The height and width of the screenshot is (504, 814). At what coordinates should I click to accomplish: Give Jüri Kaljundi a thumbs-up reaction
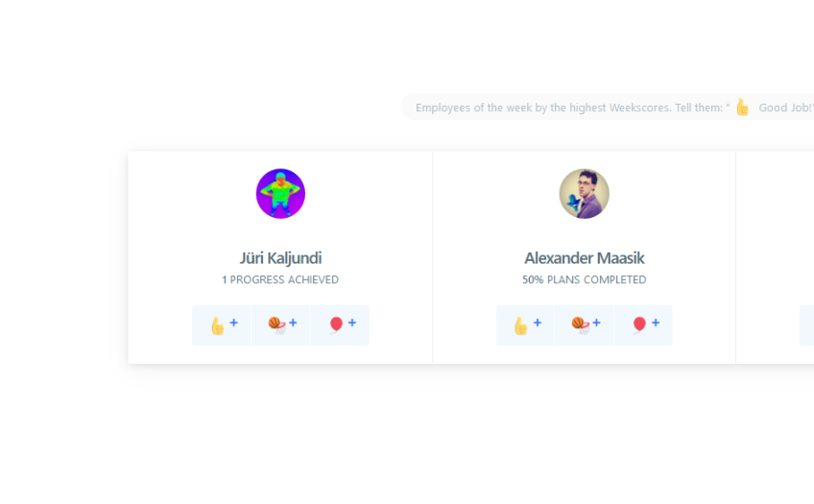click(221, 325)
